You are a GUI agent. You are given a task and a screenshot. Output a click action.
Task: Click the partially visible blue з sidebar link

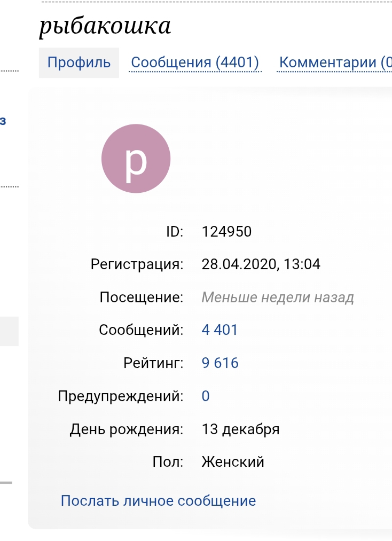click(x=3, y=121)
